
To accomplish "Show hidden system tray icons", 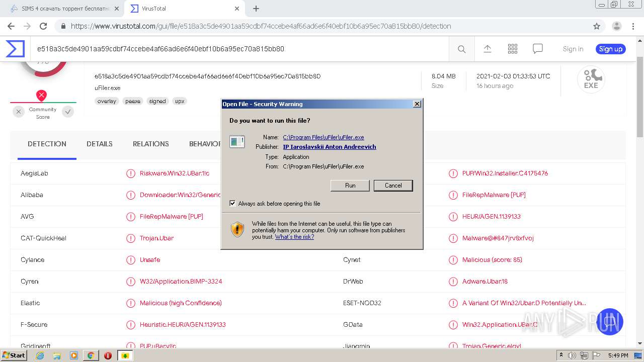I will 561,355.
